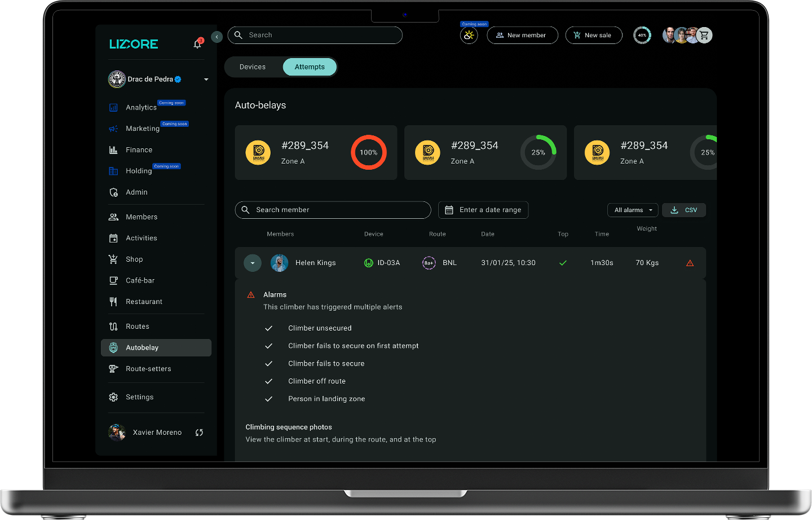This screenshot has height=520, width=812.
Task: Toggle the Climber unsecured checkmark
Action: coord(269,328)
